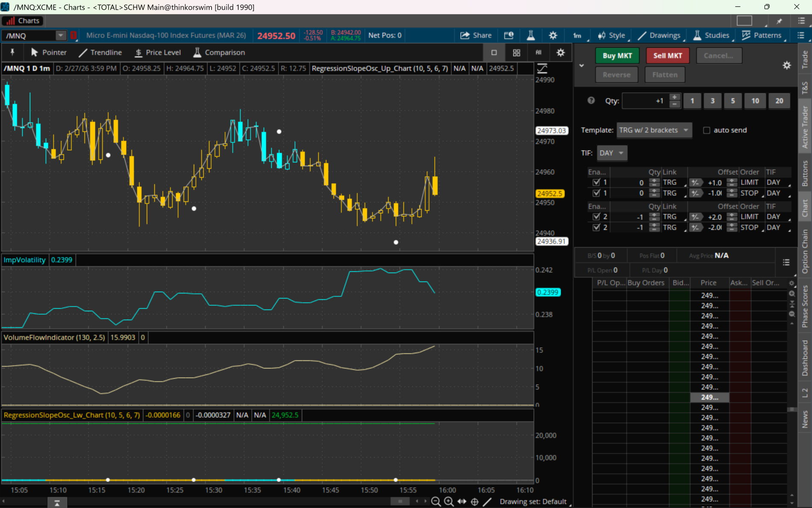Image resolution: width=812 pixels, height=508 pixels.
Task: Open the /MNQ symbol dropdown
Action: pyautogui.click(x=60, y=35)
